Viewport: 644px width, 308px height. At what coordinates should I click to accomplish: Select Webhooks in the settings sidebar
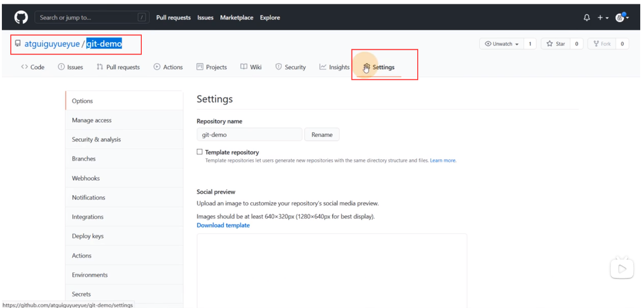86,178
